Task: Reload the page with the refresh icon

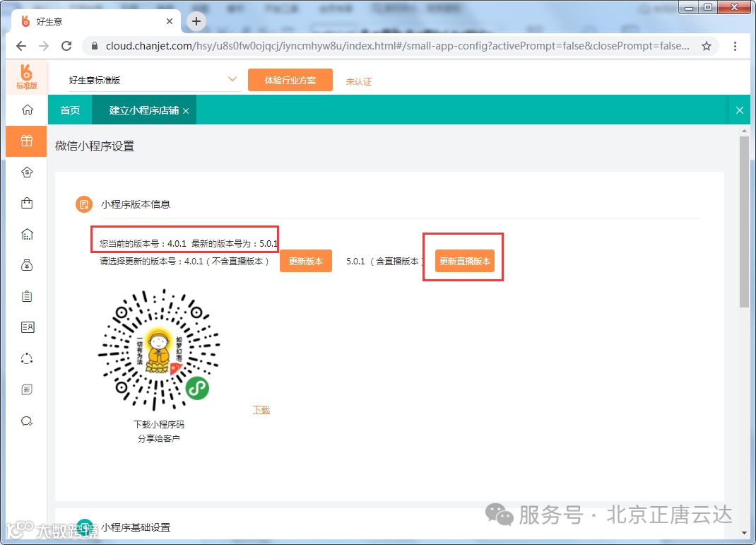Action: [x=66, y=46]
